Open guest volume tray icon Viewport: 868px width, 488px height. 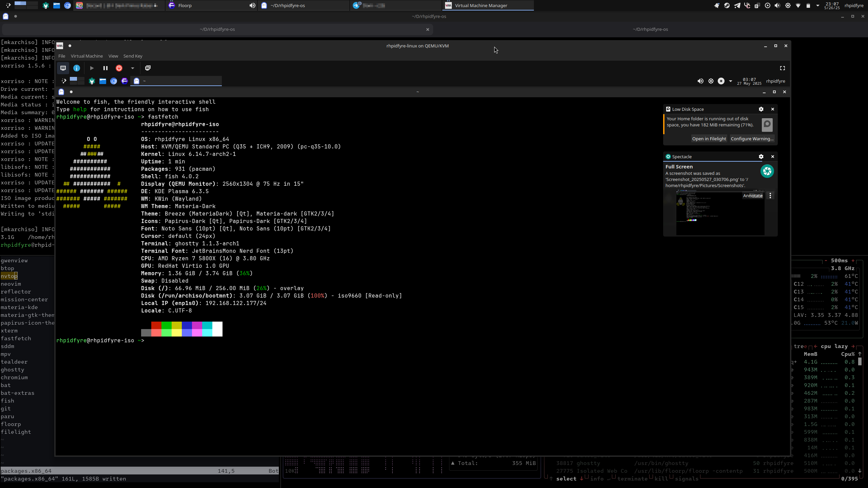[x=700, y=81]
